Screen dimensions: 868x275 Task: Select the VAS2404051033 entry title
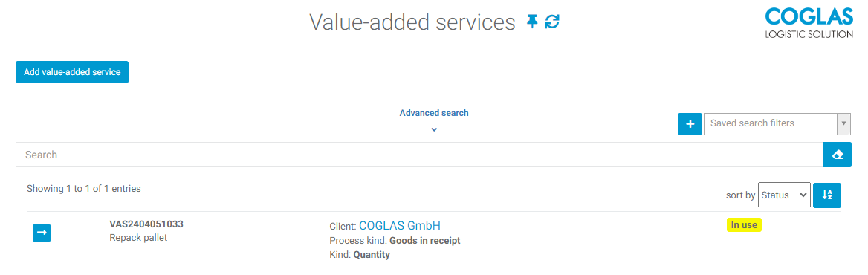tap(146, 224)
